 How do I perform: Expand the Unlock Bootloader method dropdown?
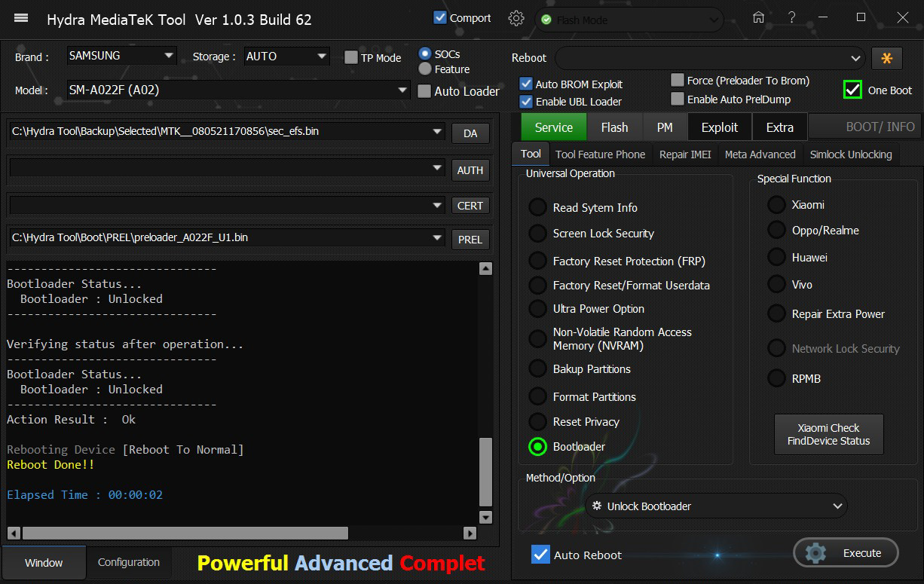click(837, 506)
